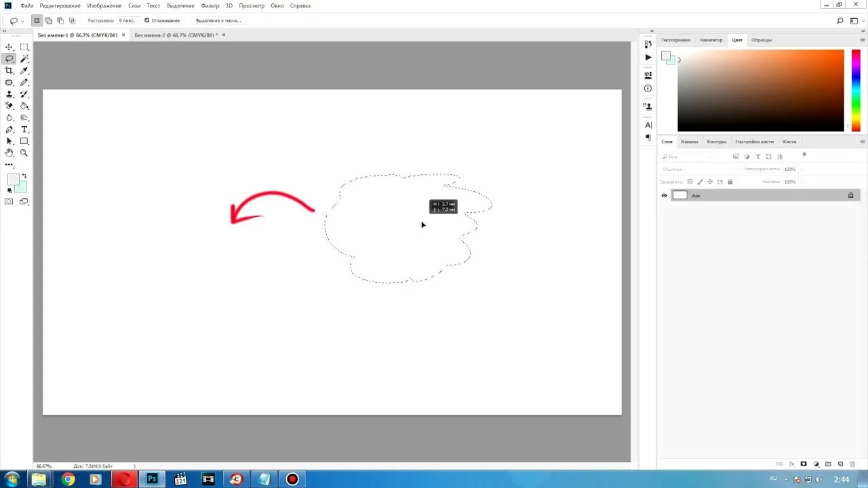Open status bar info arrow
Viewport: 868px width, 488px height.
tap(134, 466)
